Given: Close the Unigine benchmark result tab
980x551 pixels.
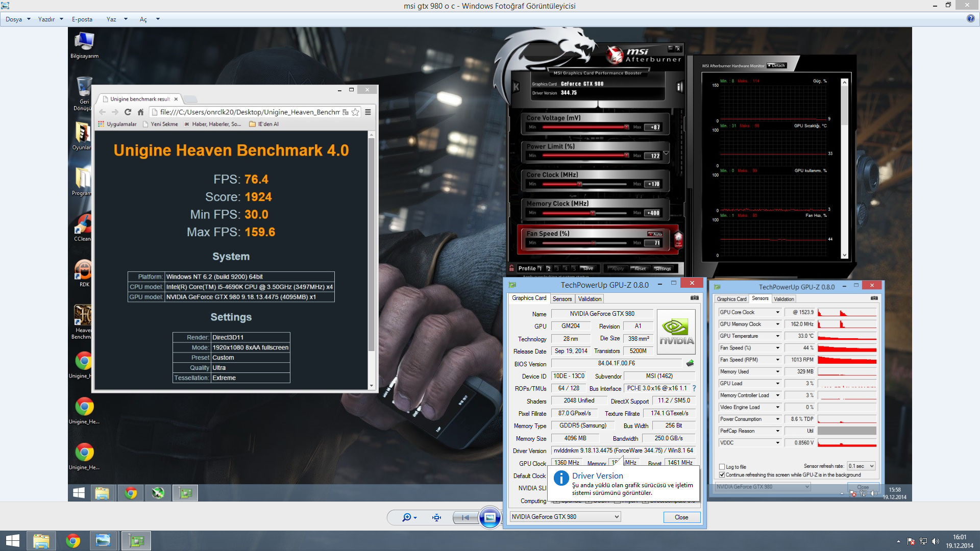Looking at the screenshot, I should pos(176,99).
